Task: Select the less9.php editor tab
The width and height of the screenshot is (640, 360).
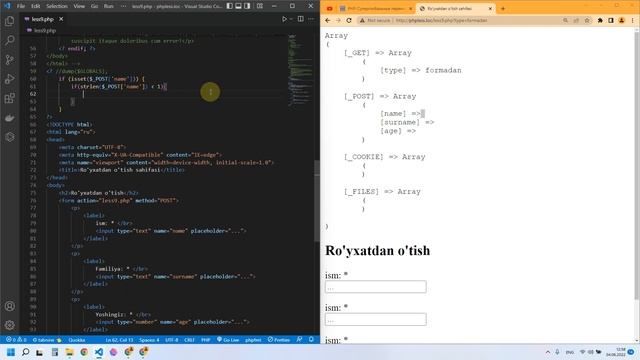Action: tap(44, 19)
